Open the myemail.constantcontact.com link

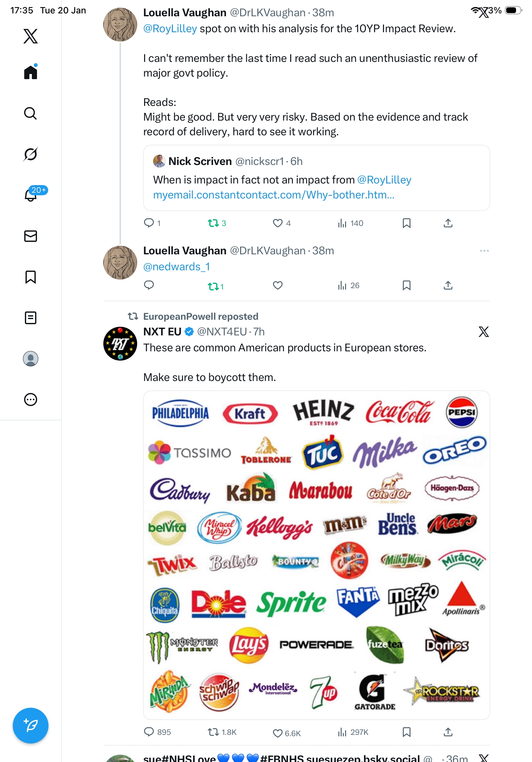[x=273, y=195]
